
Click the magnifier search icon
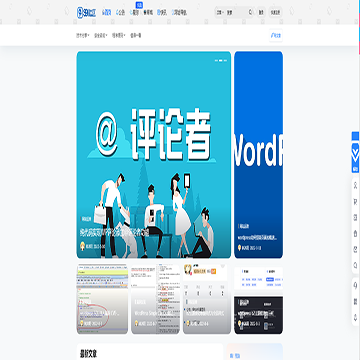click(250, 12)
